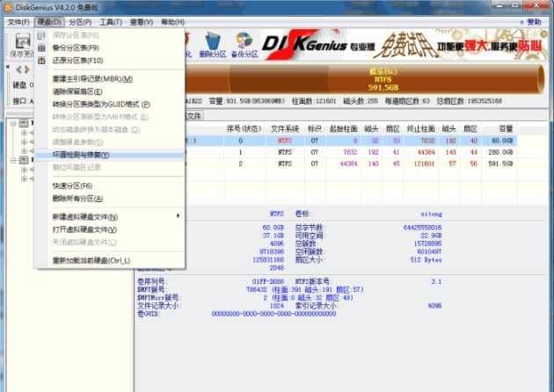Select 坏道检测与修复(Y) menu entry

[110, 155]
